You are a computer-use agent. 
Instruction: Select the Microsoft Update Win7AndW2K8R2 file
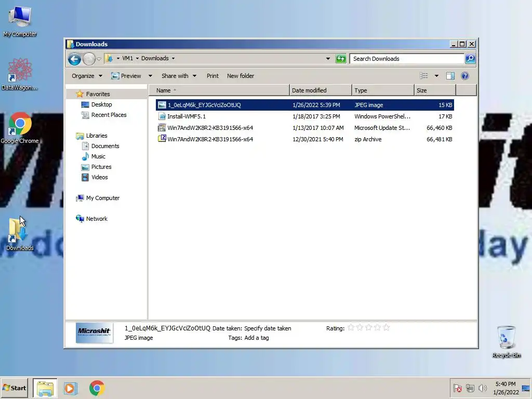304,128
